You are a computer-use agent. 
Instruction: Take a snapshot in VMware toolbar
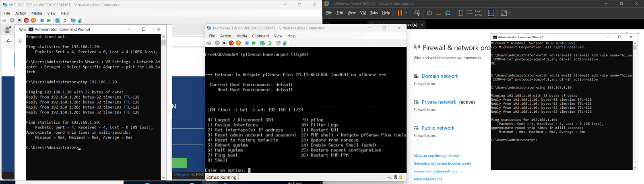pos(429,13)
